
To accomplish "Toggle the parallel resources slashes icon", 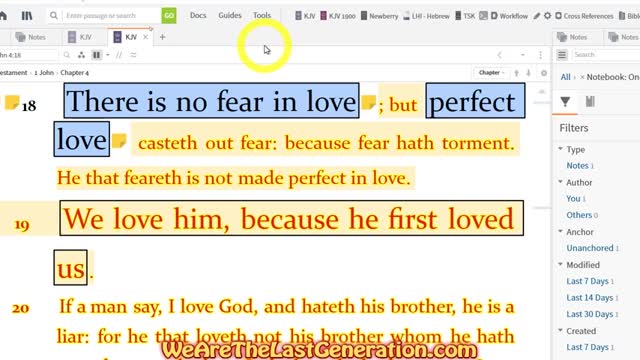I will [119, 55].
